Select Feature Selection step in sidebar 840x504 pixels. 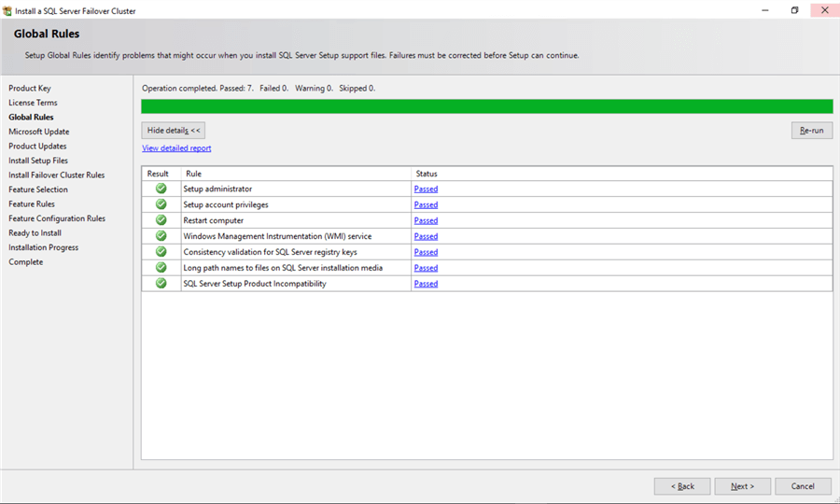pyautogui.click(x=38, y=189)
